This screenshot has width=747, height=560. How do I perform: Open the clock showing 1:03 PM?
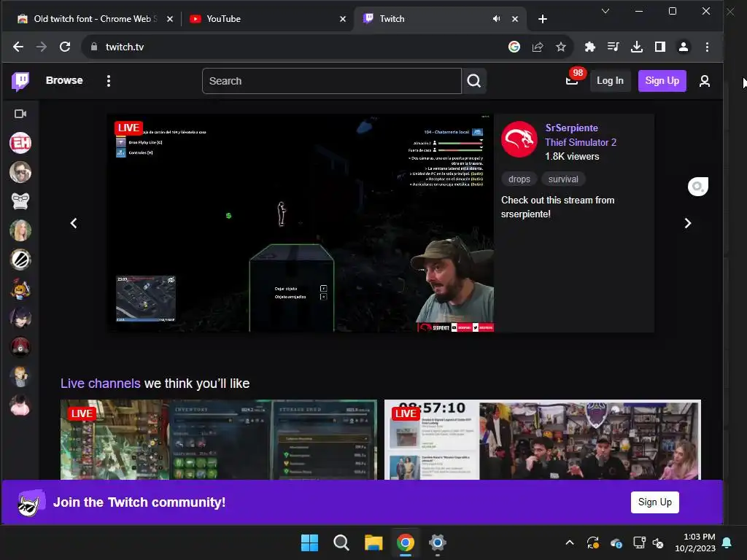coord(695,542)
